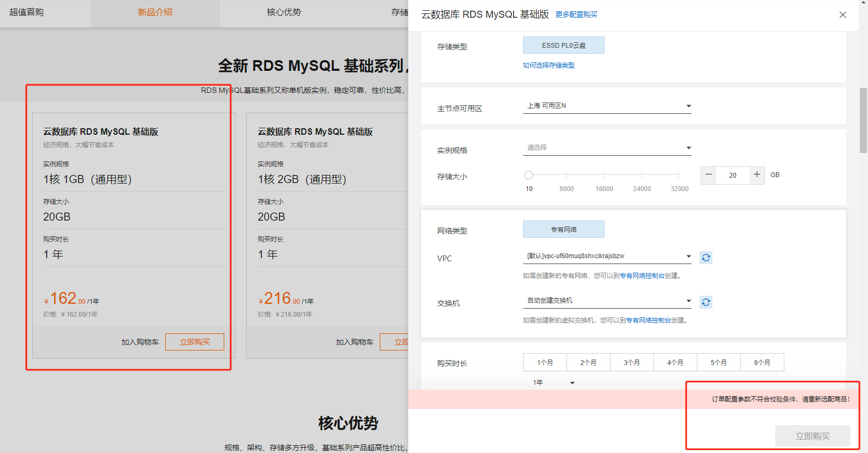Open the 交换机 dropdown
The width and height of the screenshot is (868, 453).
click(607, 301)
